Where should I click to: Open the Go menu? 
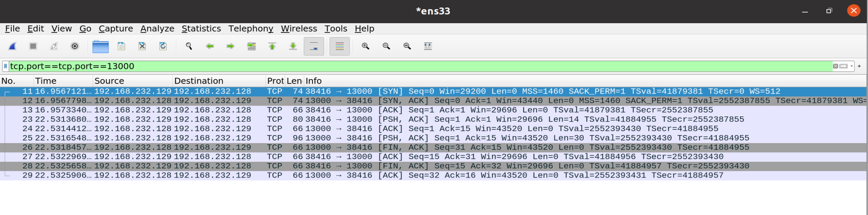pos(85,29)
